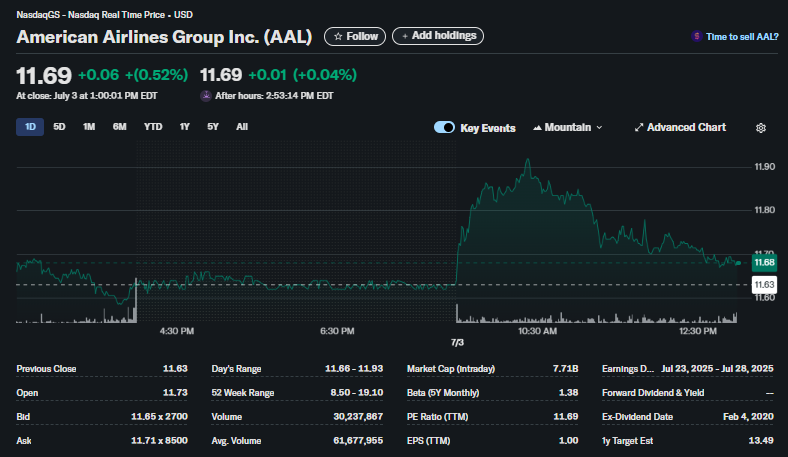Click the 6:30 PM axis label
Viewport: 788px width, 457px height.
coord(337,331)
